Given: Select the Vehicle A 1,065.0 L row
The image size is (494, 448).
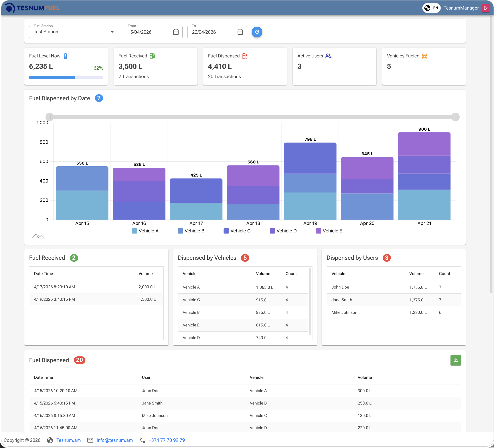Looking at the screenshot, I should [243, 287].
